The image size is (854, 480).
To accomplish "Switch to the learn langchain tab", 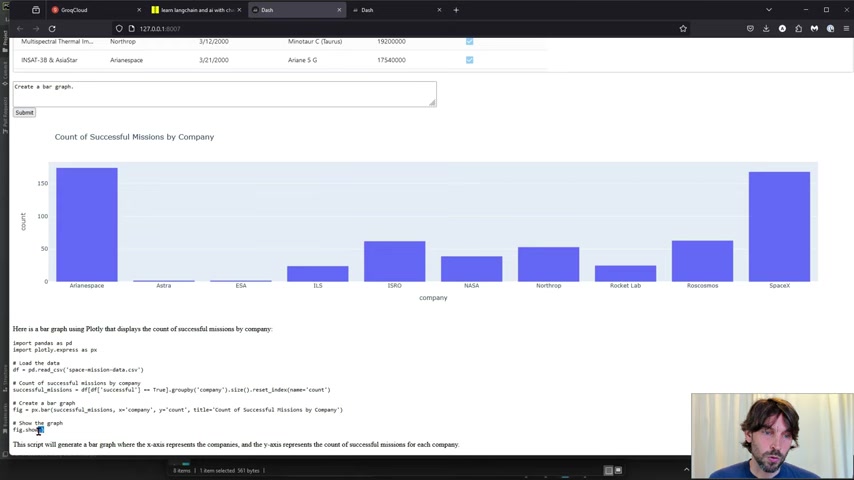I will coord(196,10).
